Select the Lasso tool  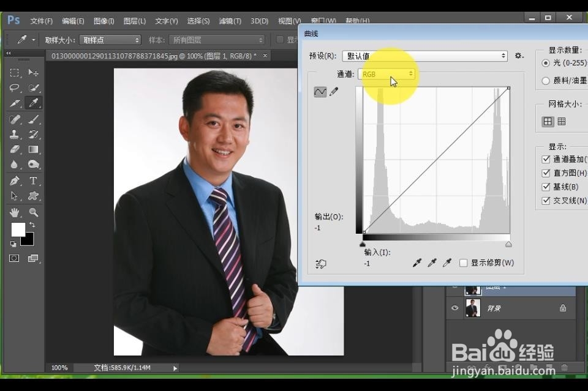(15, 88)
